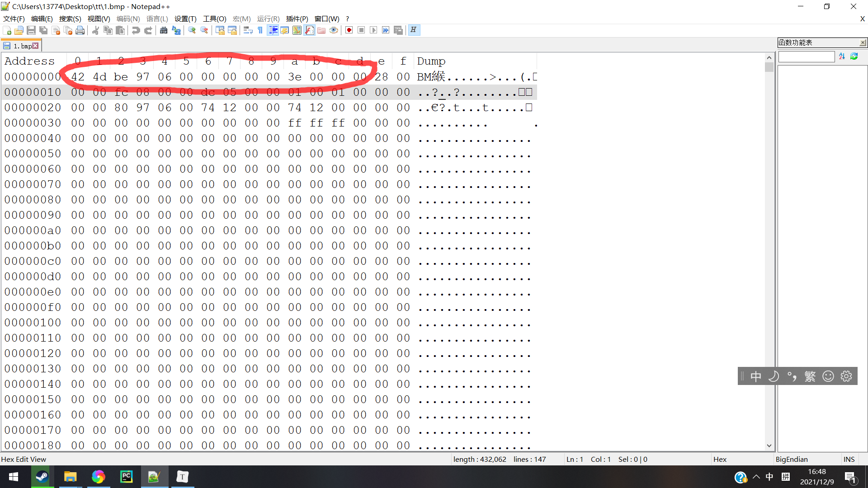Click the Open file toolbar icon

pyautogui.click(x=19, y=30)
